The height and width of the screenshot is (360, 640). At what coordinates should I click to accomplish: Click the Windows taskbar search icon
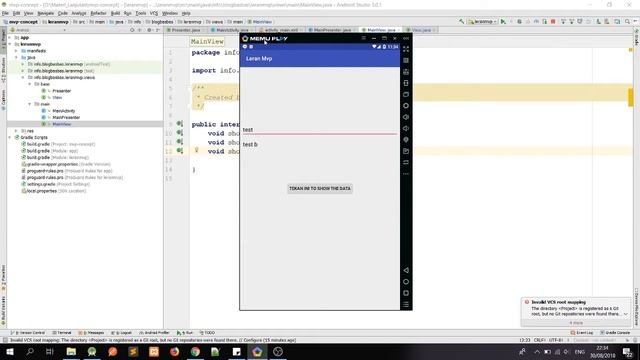[30, 351]
